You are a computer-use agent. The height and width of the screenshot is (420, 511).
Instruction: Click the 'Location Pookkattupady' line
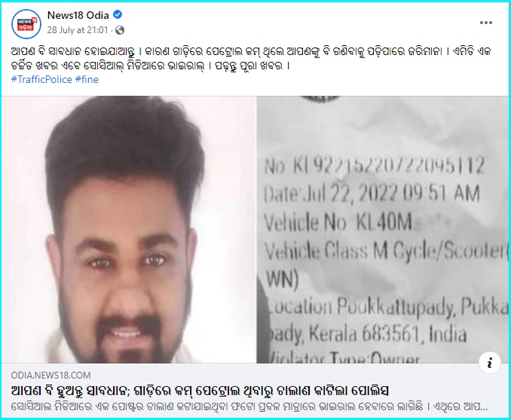pyautogui.click(x=386, y=307)
